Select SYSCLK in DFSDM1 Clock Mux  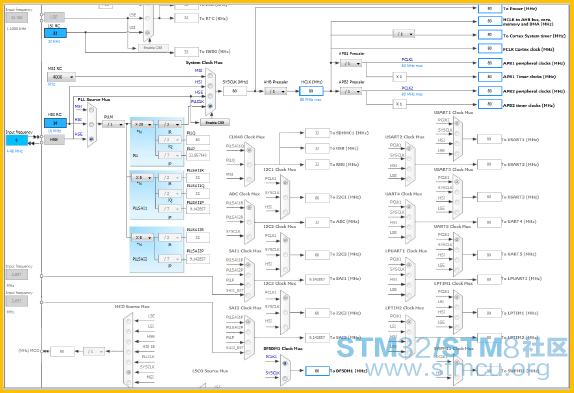click(x=286, y=378)
